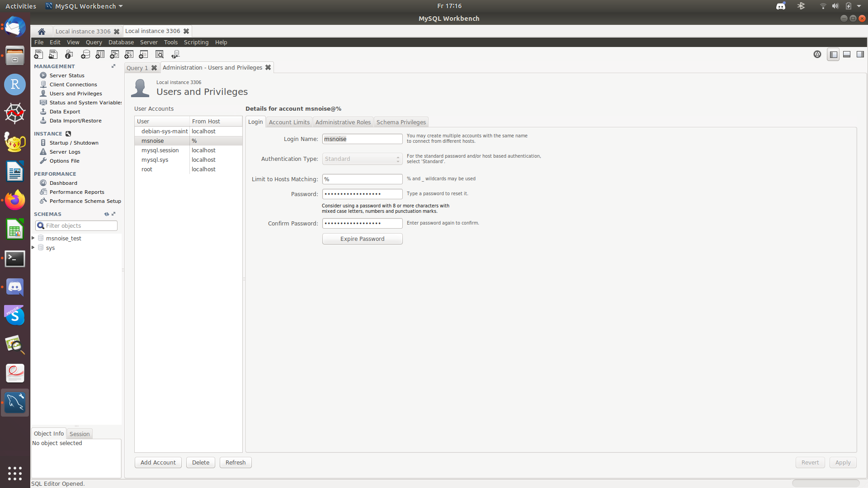Expand the msnoise_test schema
868x488 pixels.
tap(33, 238)
